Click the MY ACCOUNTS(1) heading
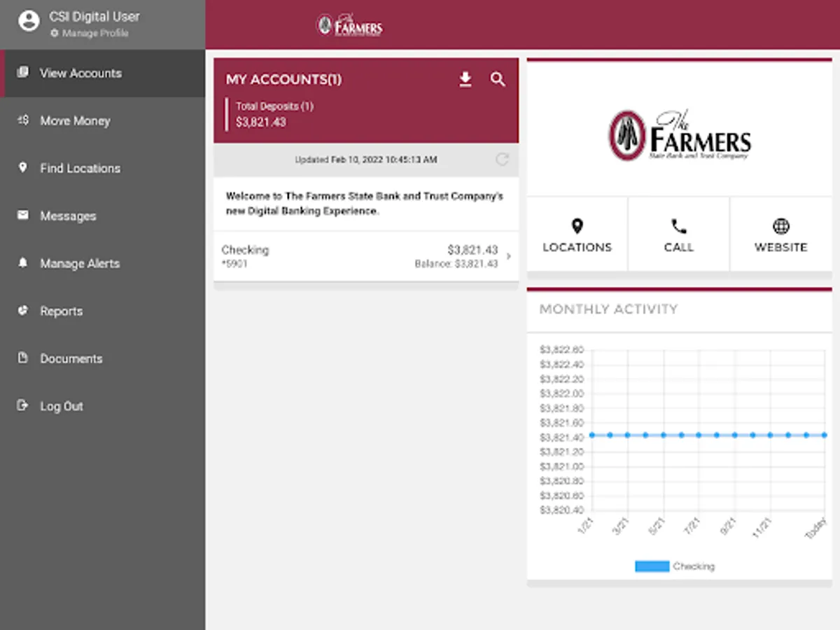Viewport: 840px width, 630px height. [283, 80]
